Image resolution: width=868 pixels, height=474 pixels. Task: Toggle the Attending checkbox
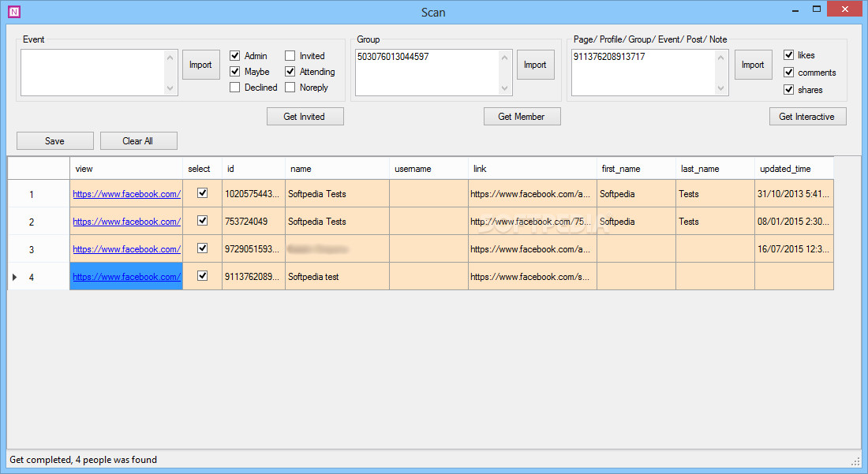point(290,71)
